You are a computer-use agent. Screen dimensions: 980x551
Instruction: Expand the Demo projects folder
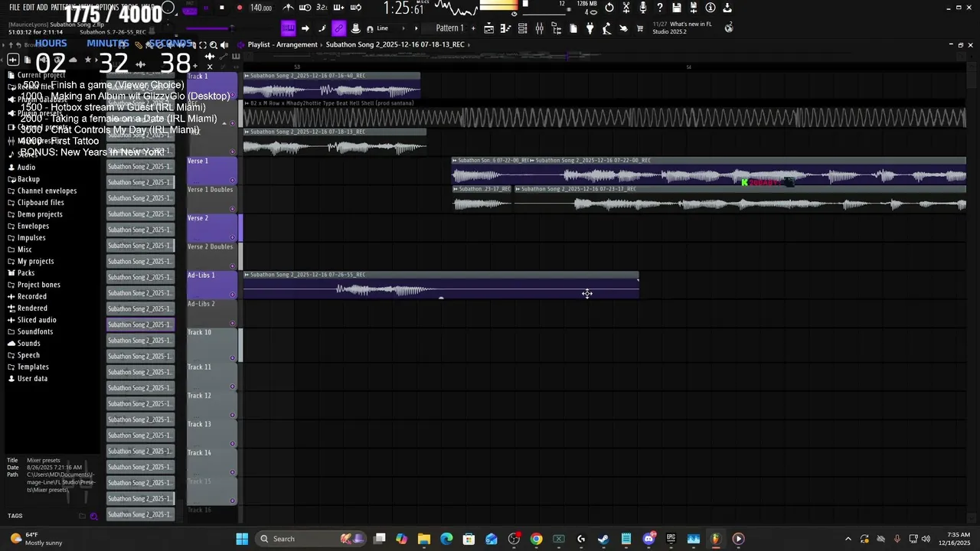pos(40,214)
